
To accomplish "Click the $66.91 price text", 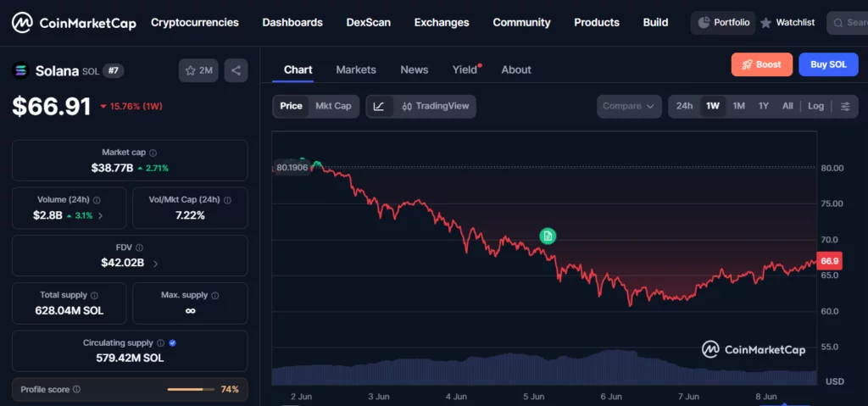I will pyautogui.click(x=52, y=106).
